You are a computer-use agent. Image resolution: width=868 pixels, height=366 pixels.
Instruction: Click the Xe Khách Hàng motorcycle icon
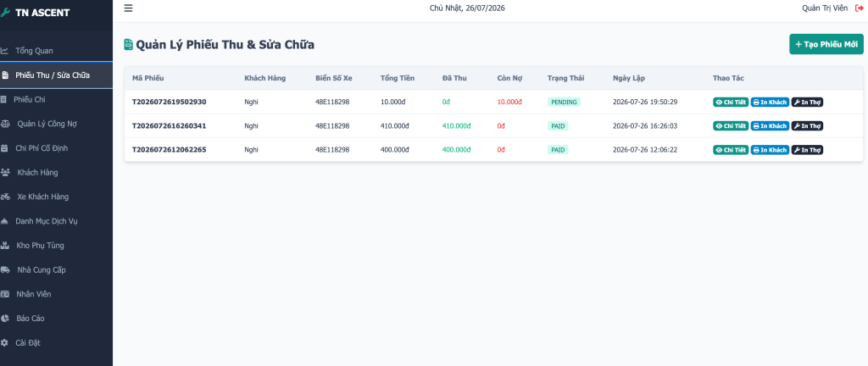pyautogui.click(x=4, y=197)
